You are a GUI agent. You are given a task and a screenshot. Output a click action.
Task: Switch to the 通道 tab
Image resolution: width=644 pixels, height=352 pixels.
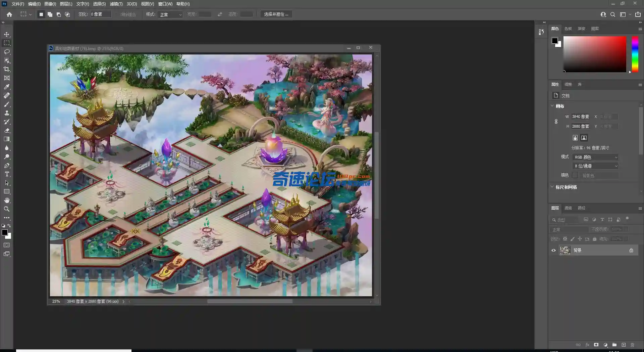click(568, 208)
